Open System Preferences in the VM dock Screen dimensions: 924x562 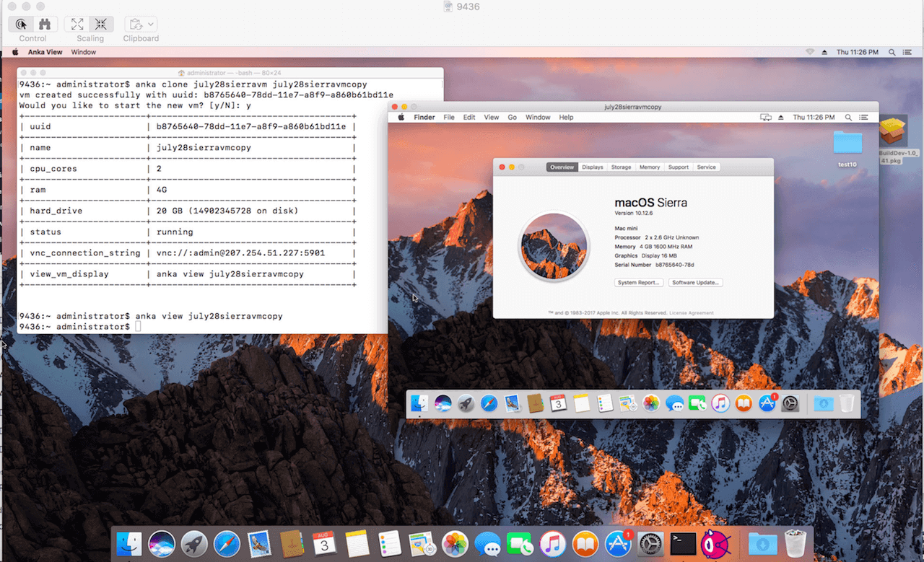click(790, 403)
